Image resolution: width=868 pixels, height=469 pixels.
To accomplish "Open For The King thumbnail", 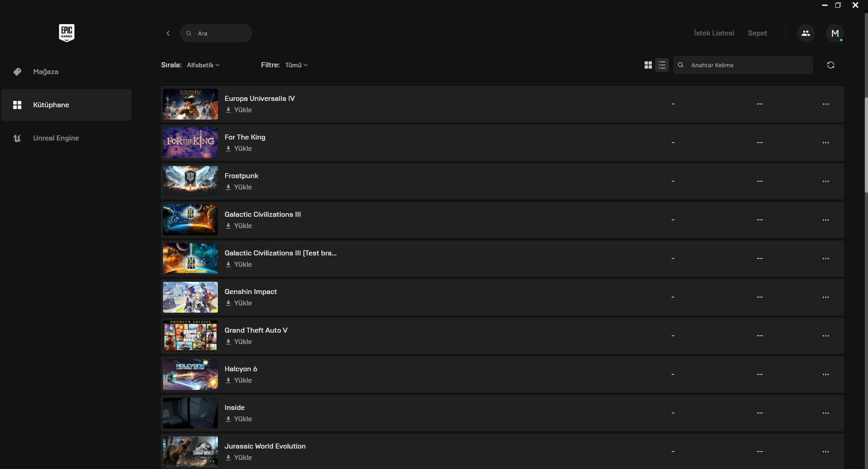I will [x=190, y=143].
